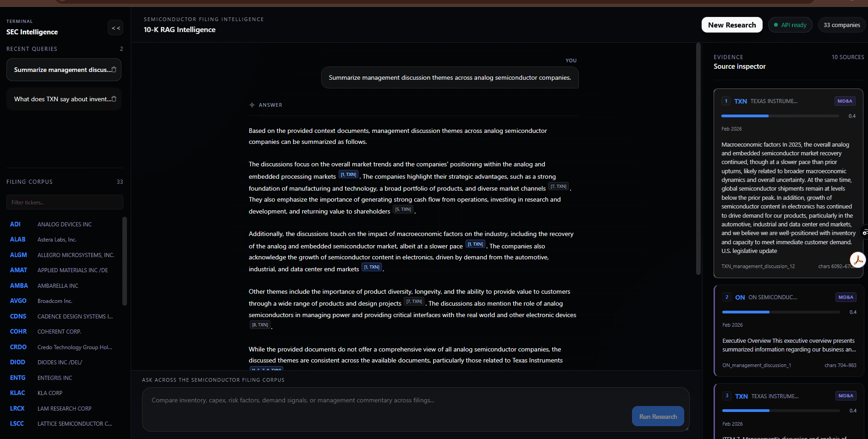The height and width of the screenshot is (439, 868).
Task: Open citation after 'data center end markets'
Action: pos(372,267)
